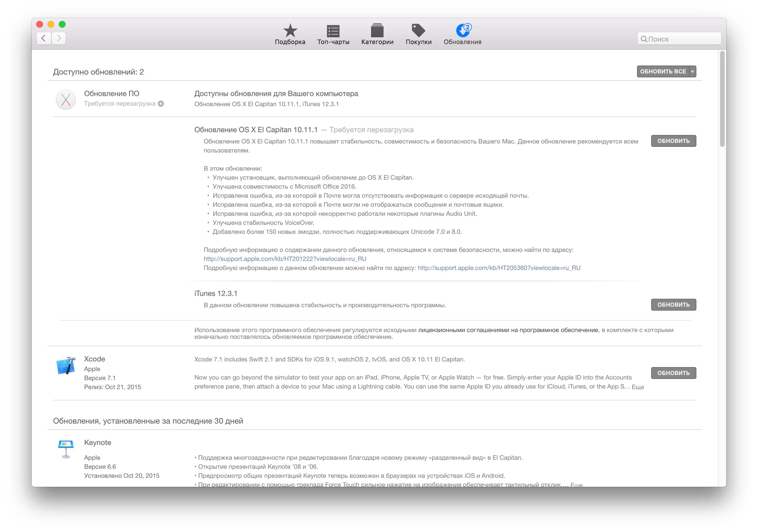Viewport: 758px width, 532px height.
Task: Update Xcode with its ОБНОВИТЬ button
Action: tap(673, 373)
